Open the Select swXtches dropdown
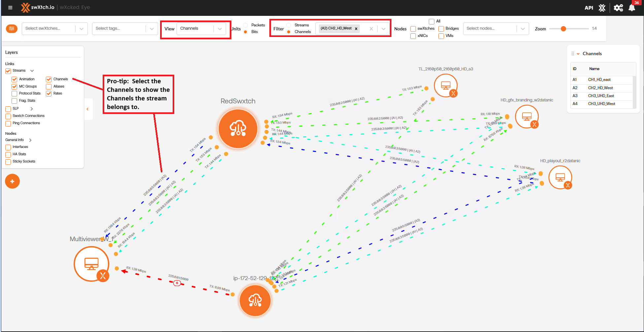This screenshot has width=644, height=332. point(54,29)
